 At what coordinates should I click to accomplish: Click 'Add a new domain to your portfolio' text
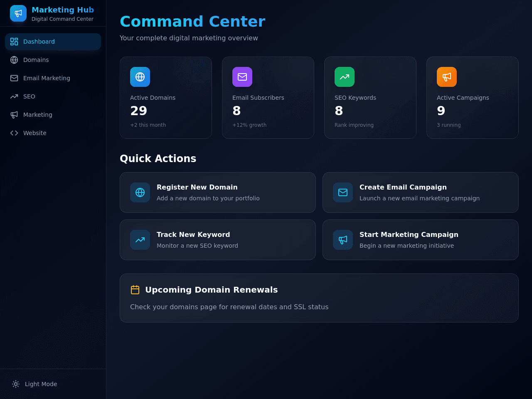[208, 198]
